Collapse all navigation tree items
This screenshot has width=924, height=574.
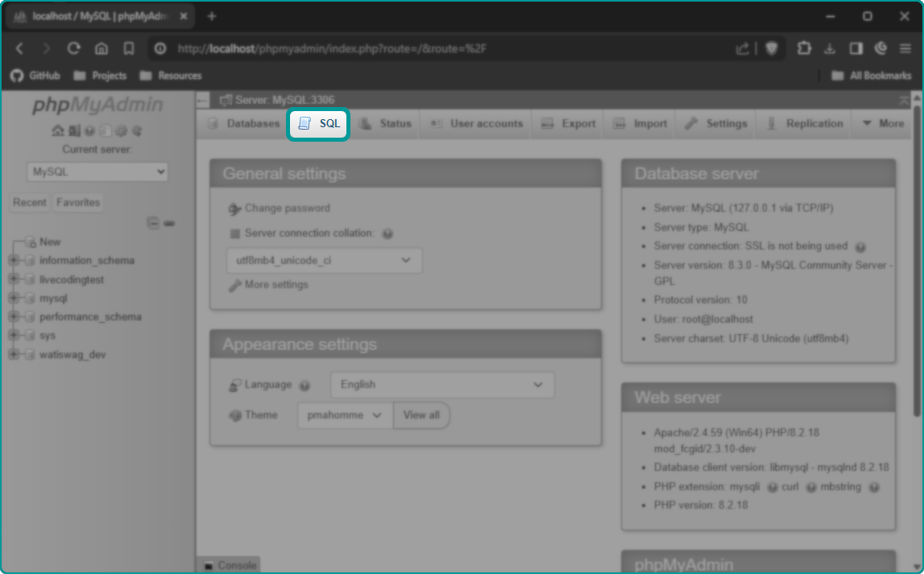[x=153, y=223]
